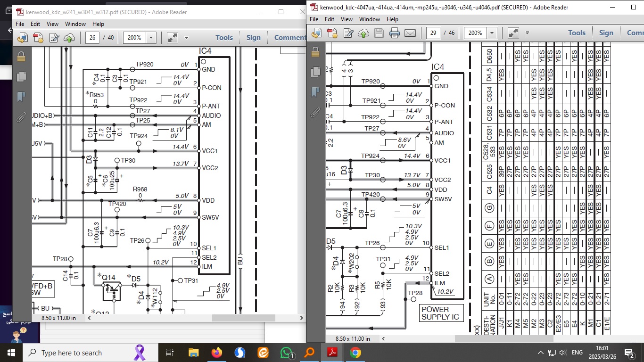Show page thumbnails panel in right window
Viewport: 644px width, 362px height.
coord(315,72)
